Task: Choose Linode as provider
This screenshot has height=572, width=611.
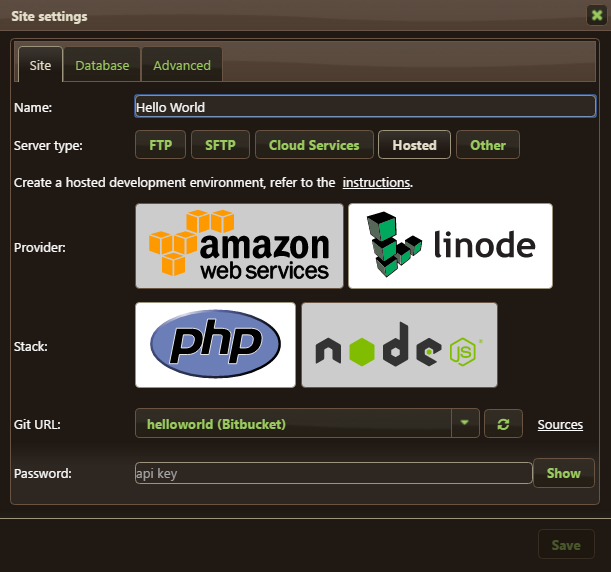Action: pyautogui.click(x=450, y=246)
